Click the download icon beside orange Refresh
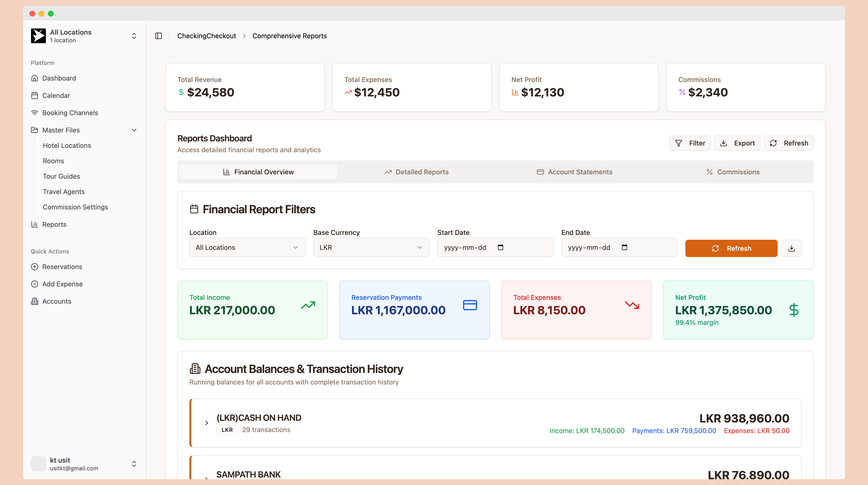Screen dimensions: 868x485 tap(792, 249)
